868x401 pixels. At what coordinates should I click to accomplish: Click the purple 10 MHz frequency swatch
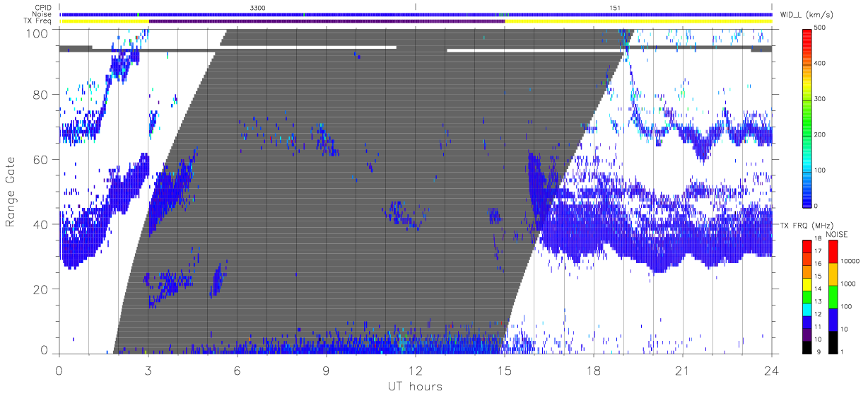[x=808, y=335]
